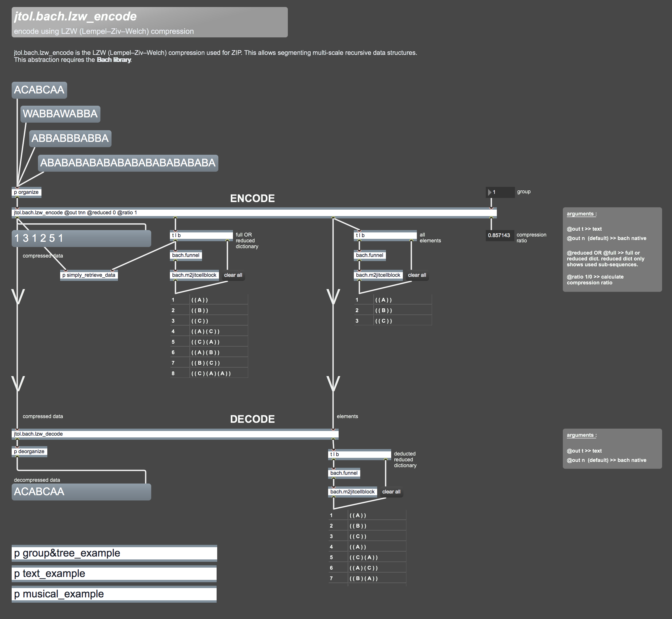Click the WABBAWABBA message box
672x619 pixels.
(x=60, y=114)
